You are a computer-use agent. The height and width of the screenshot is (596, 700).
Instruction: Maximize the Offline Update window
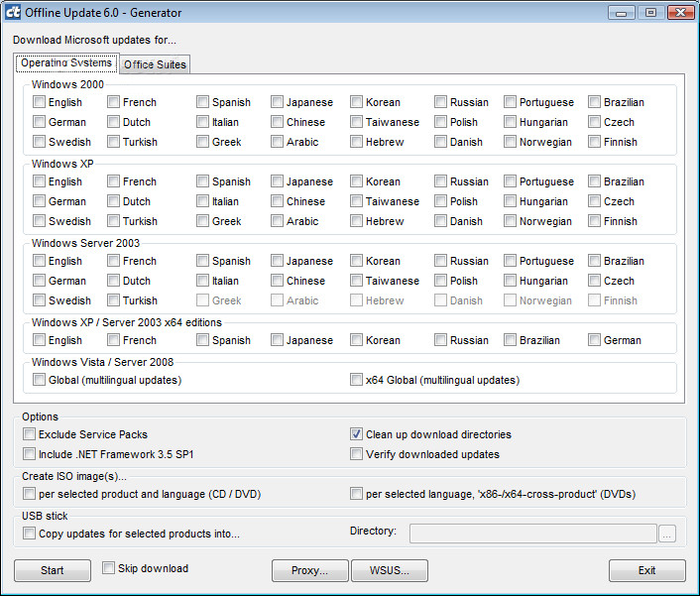650,13
